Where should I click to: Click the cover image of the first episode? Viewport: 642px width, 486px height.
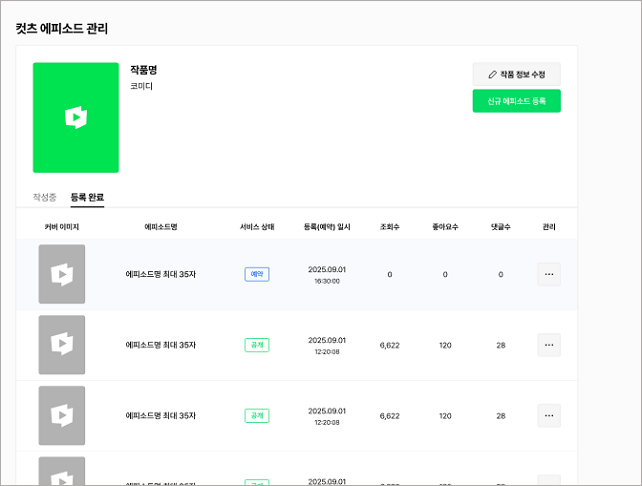pyautogui.click(x=62, y=274)
